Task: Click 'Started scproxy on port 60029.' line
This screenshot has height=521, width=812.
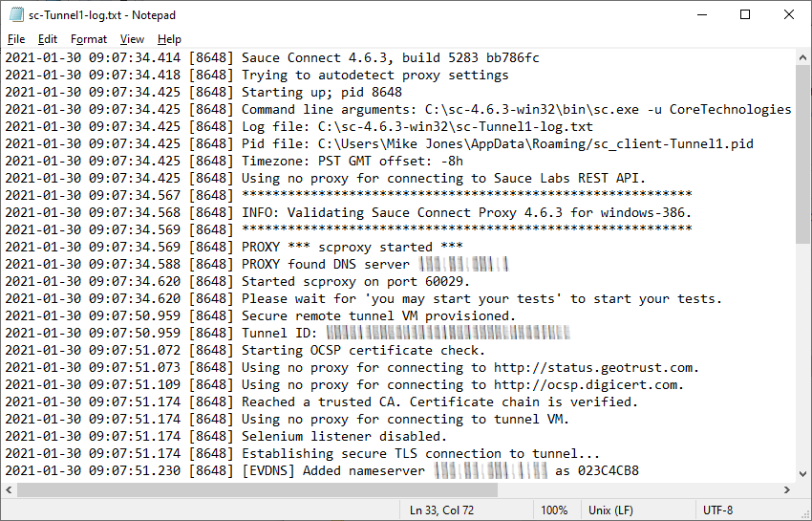Action: 238,281
